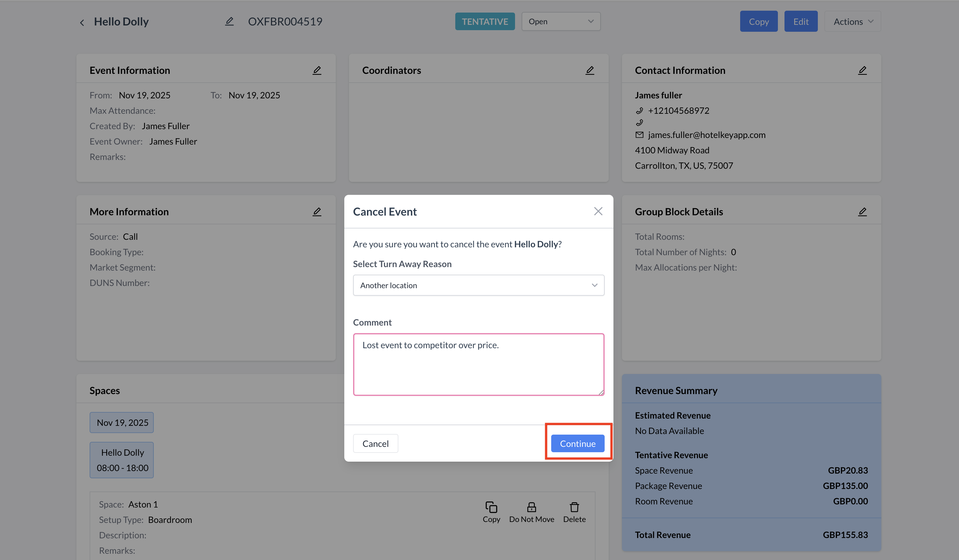959x560 pixels.
Task: Select the Nov 19, 2025 date tab
Action: 122,423
